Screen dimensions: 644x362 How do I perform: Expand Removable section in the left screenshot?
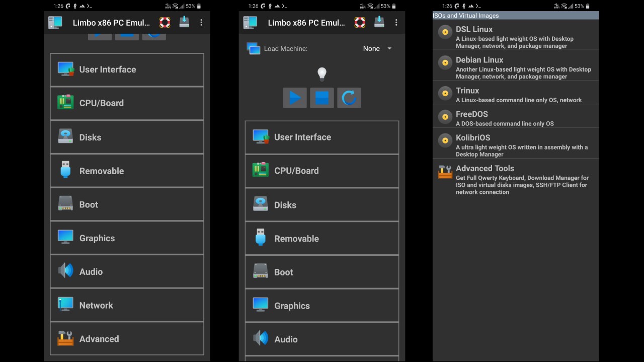point(127,171)
